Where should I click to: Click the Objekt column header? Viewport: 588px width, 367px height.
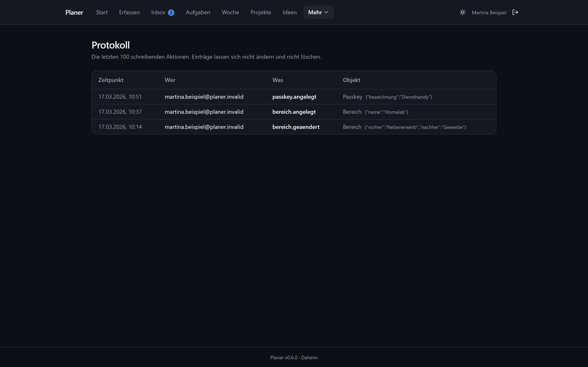point(351,80)
